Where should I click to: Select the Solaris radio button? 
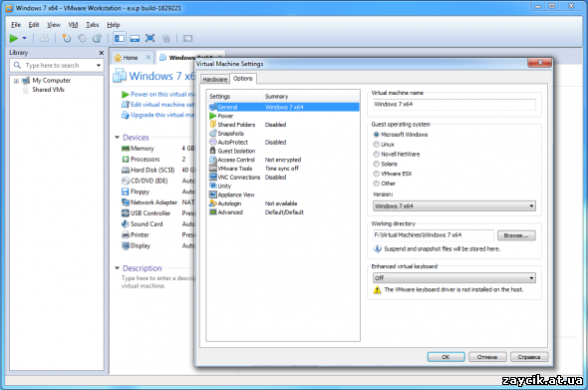pyautogui.click(x=376, y=164)
